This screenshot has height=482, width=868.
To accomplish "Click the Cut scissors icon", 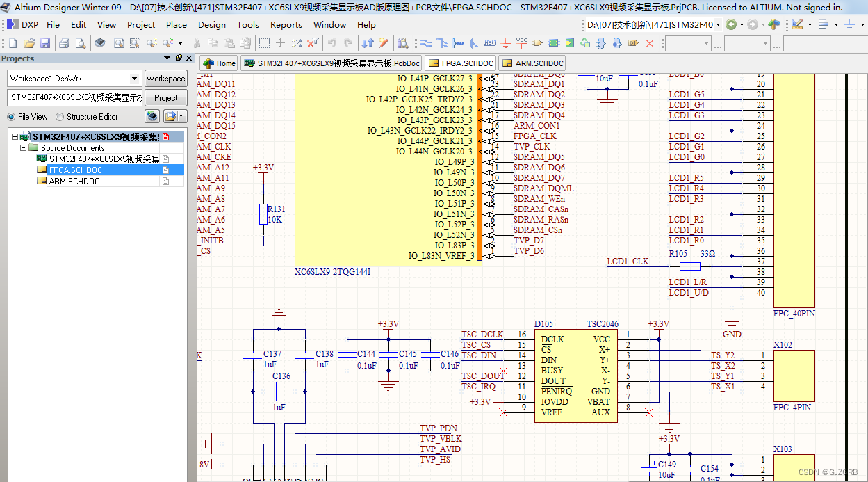I will [x=197, y=43].
